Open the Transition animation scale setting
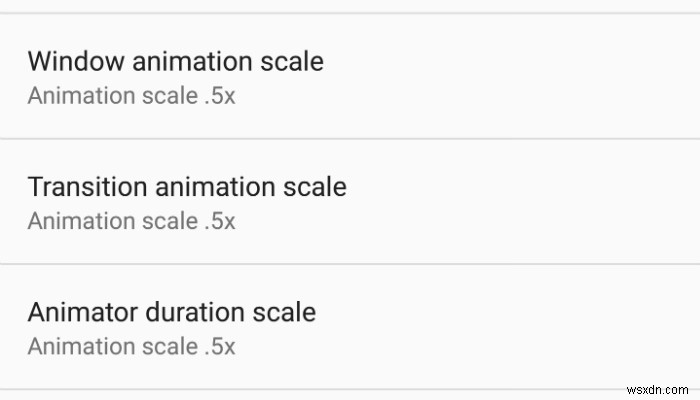The image size is (700, 400). (x=350, y=202)
